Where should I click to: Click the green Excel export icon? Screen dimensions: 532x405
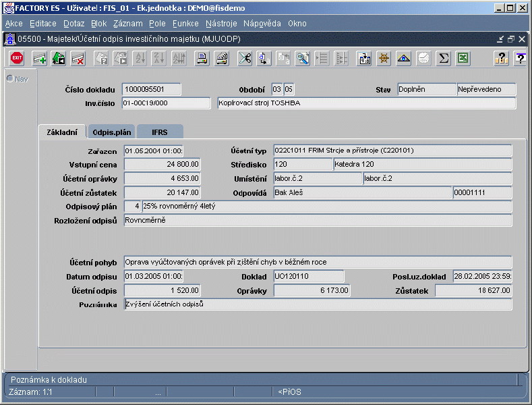(463, 59)
